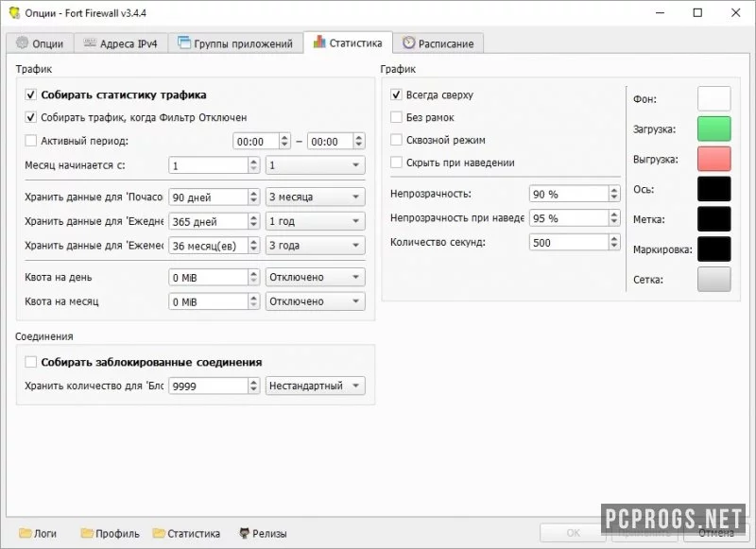Minimize the Fort Firewall options window
This screenshot has height=549, width=756.
[x=660, y=12]
